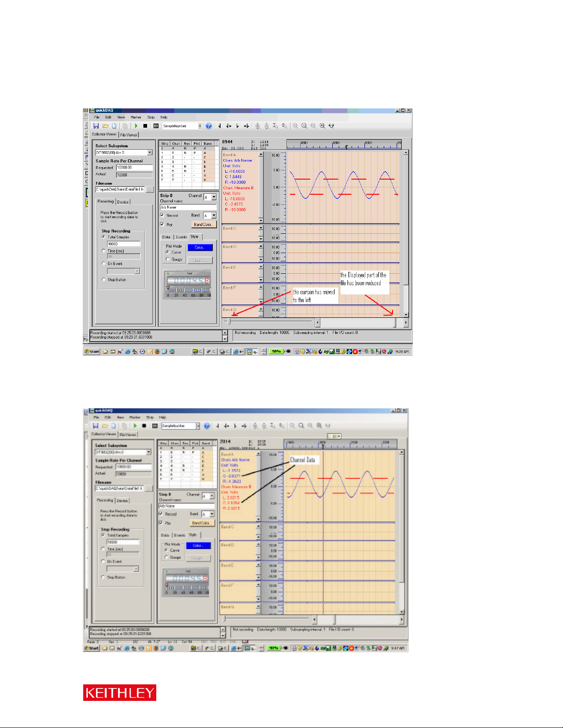Click Band Color button in upper window

click(x=204, y=225)
